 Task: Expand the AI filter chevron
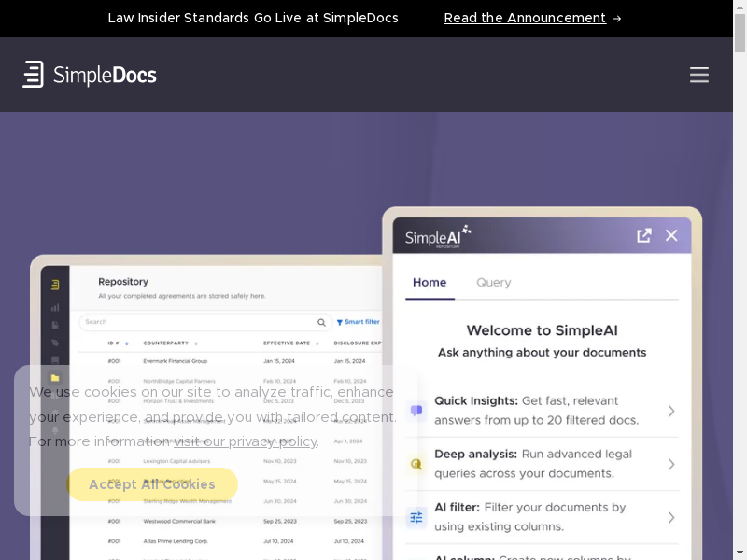[670, 517]
